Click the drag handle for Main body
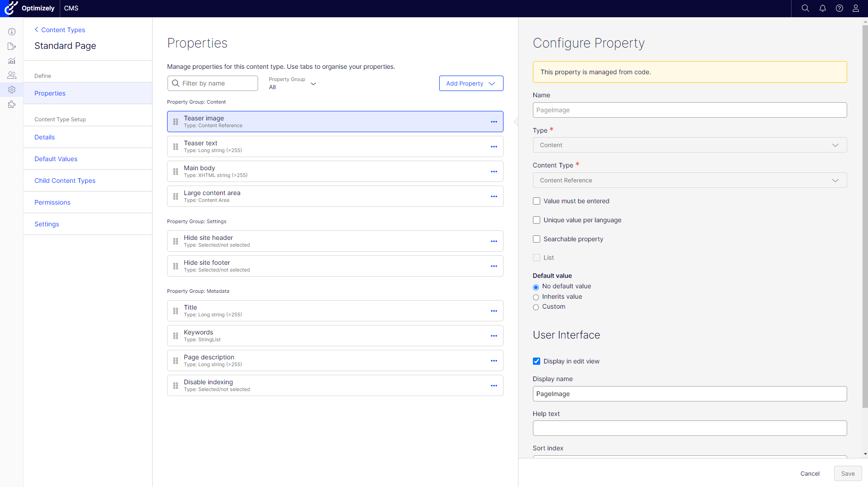 coord(176,172)
